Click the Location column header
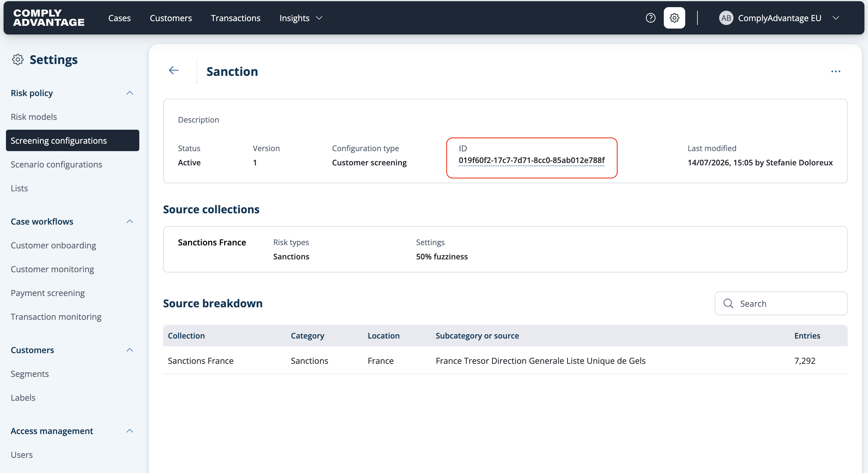 pyautogui.click(x=383, y=336)
